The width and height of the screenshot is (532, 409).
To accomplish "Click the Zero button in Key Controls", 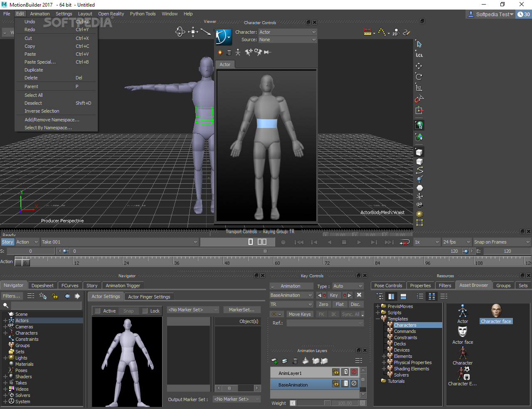I will [324, 304].
